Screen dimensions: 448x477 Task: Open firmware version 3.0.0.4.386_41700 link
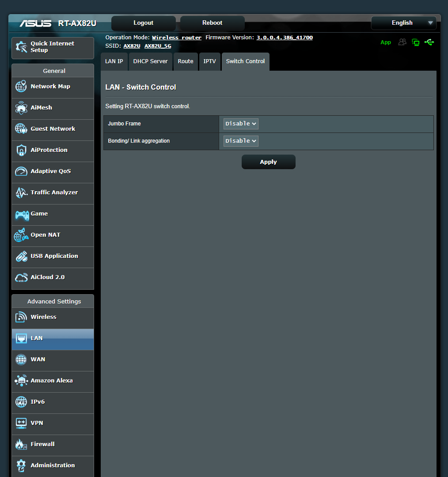(x=285, y=38)
